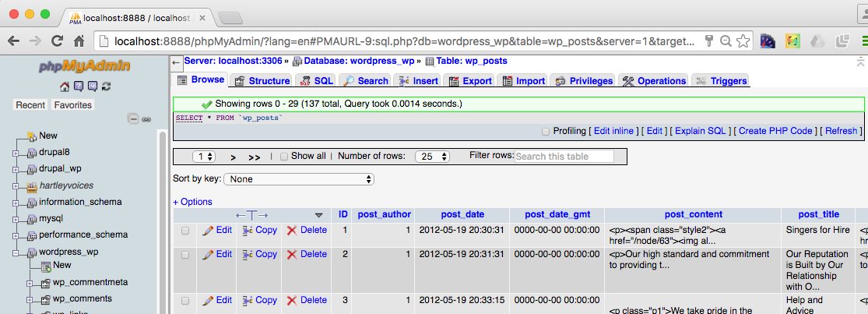Click the Edit inline link

[614, 131]
